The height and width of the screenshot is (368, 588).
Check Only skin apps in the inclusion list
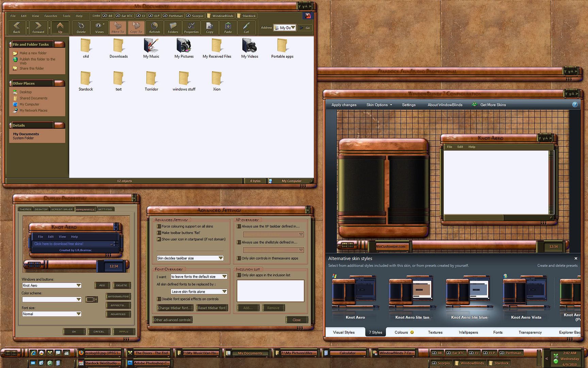coord(239,275)
